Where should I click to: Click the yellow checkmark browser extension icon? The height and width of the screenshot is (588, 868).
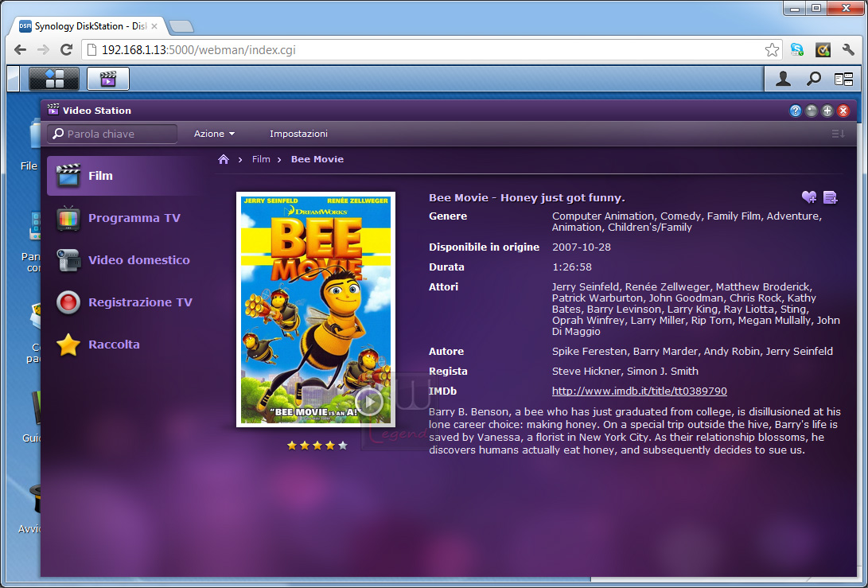coord(823,50)
